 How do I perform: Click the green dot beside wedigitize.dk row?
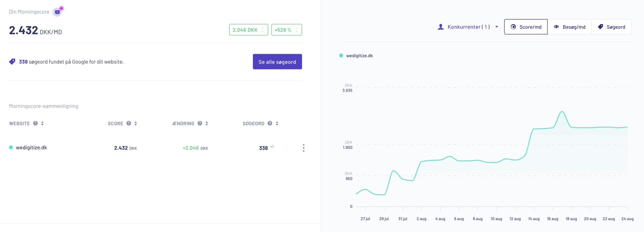click(11, 148)
